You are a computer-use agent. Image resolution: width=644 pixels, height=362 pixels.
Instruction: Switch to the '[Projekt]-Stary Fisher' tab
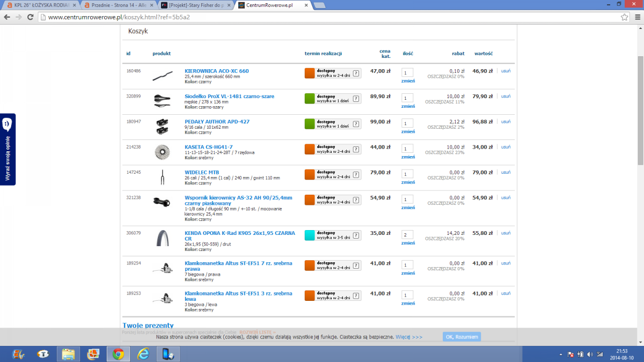196,5
